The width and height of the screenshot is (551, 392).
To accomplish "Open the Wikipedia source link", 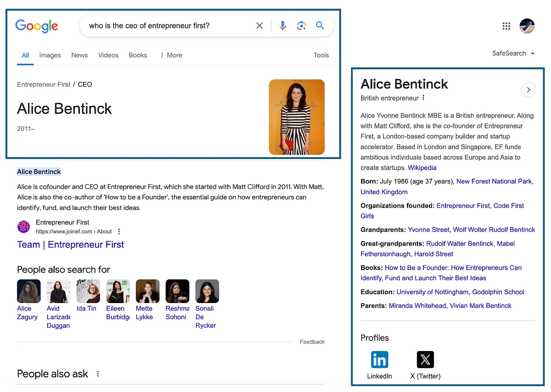I will coord(422,168).
